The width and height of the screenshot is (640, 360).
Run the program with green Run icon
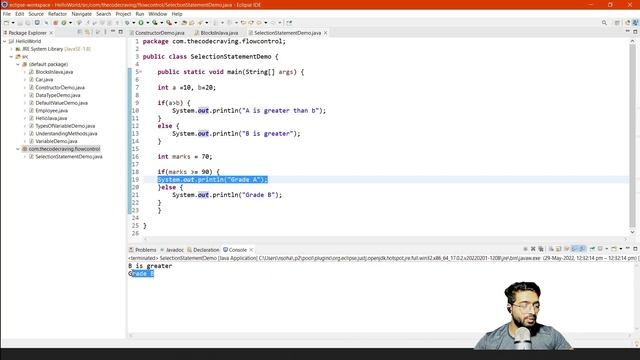pos(141,23)
